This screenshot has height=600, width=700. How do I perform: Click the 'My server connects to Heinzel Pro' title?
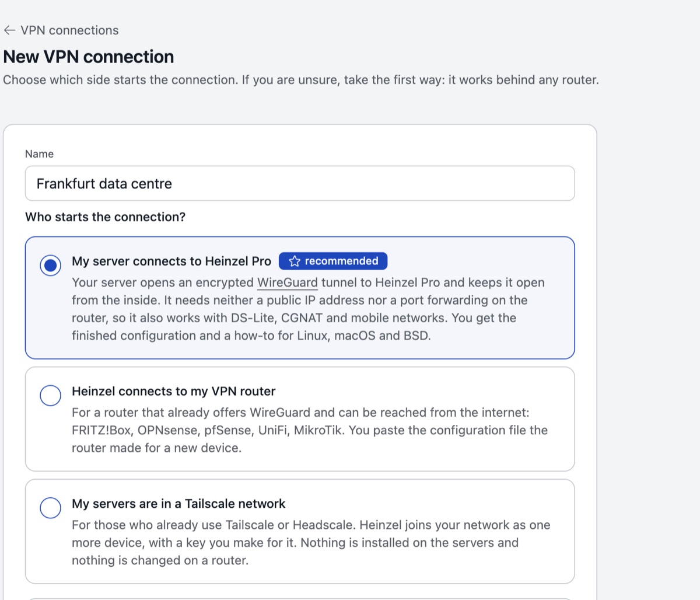coord(171,261)
